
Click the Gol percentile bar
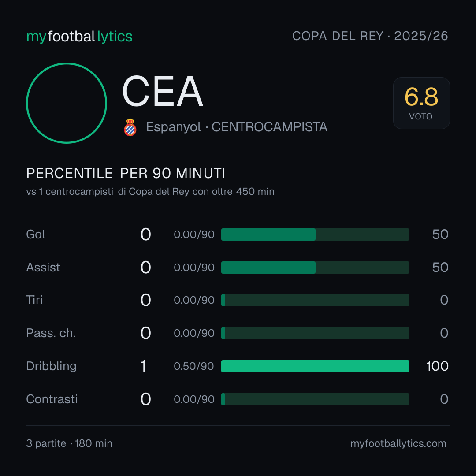315,234
